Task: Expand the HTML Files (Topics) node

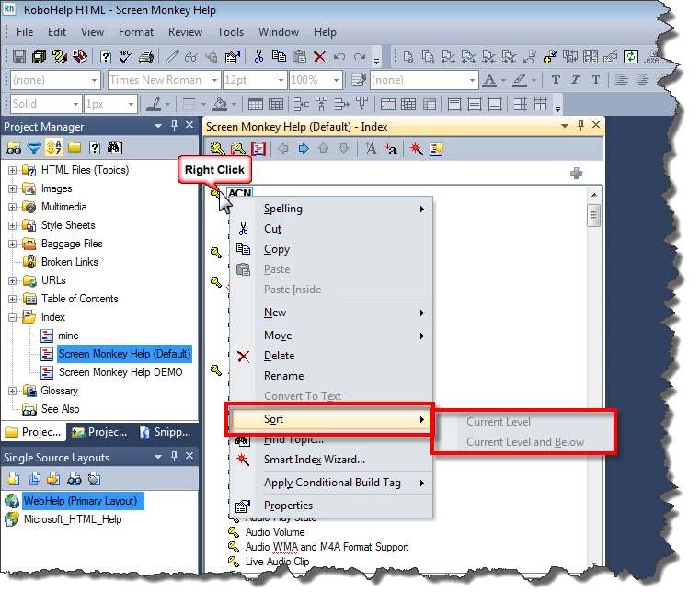Action: [12, 170]
